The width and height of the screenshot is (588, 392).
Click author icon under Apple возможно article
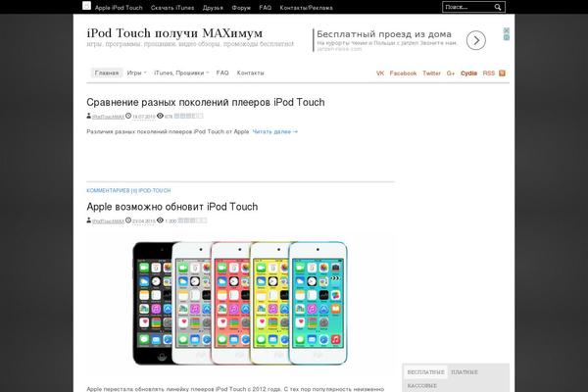pyautogui.click(x=89, y=220)
